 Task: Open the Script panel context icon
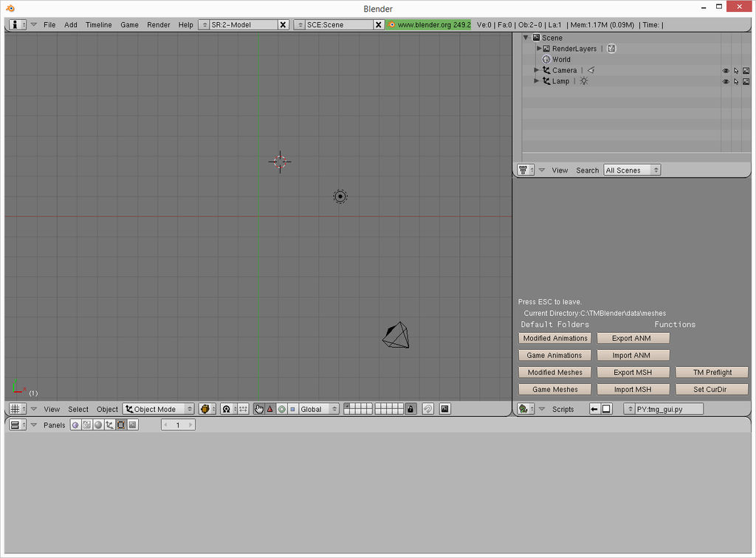[87, 425]
